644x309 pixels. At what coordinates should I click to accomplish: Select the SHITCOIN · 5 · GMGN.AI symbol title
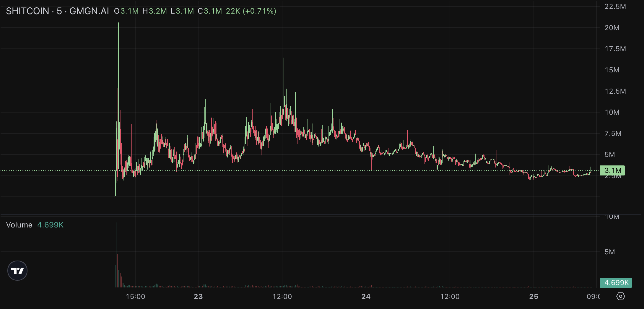58,11
